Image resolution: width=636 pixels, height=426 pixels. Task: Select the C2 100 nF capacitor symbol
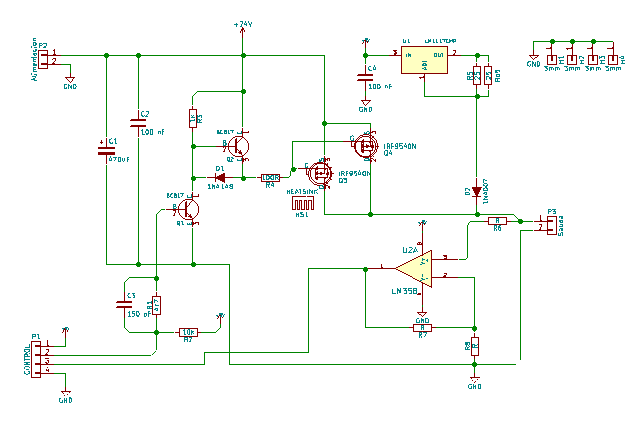(138, 123)
